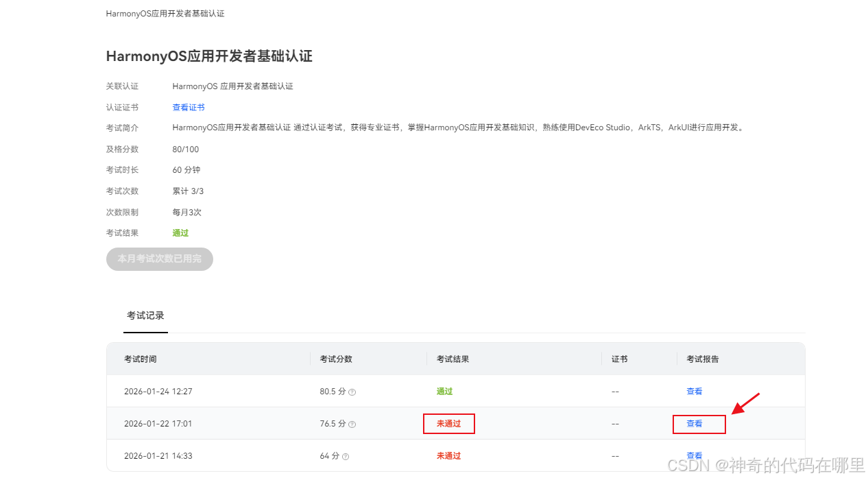Open 查看 report for 2026-01-24 12:27 exam
The width and height of the screenshot is (868, 480).
pos(695,392)
